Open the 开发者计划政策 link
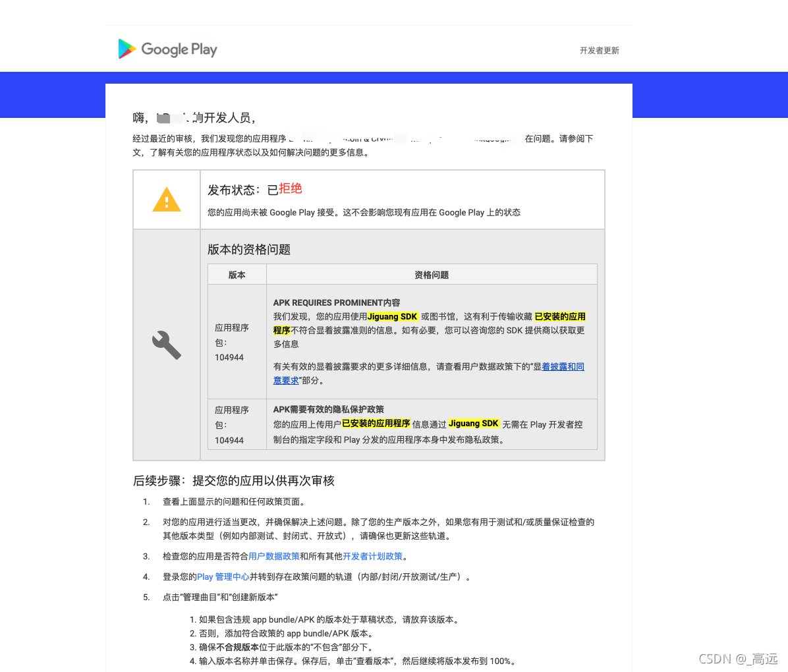Image resolution: width=788 pixels, height=672 pixels. (372, 556)
